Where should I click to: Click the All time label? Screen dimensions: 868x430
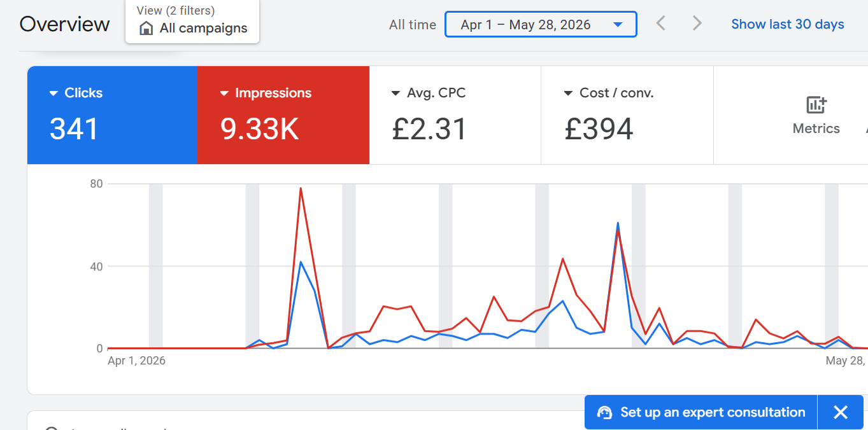point(413,25)
